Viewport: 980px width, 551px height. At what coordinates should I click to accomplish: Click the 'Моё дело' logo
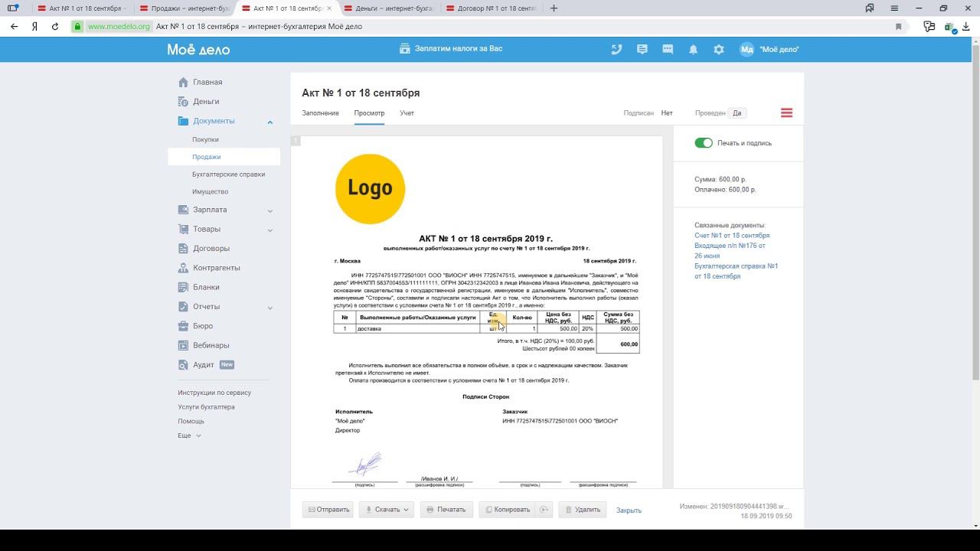(x=198, y=49)
